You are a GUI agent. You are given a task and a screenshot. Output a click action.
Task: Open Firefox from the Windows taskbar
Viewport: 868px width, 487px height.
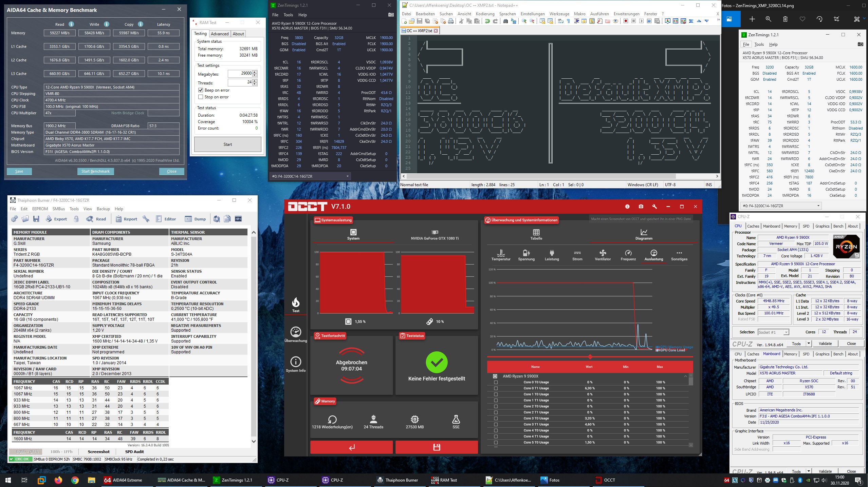click(58, 480)
